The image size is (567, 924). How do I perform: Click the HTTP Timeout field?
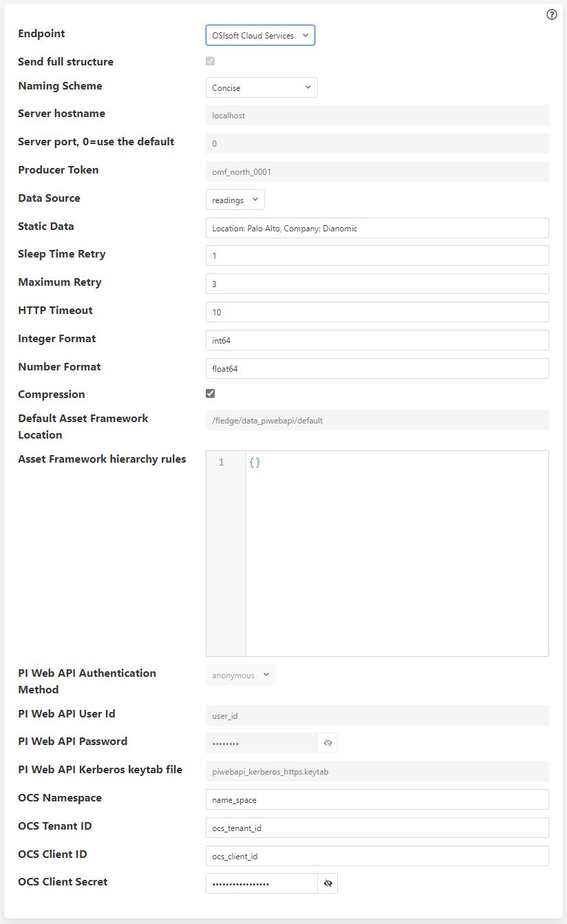pyautogui.click(x=377, y=312)
